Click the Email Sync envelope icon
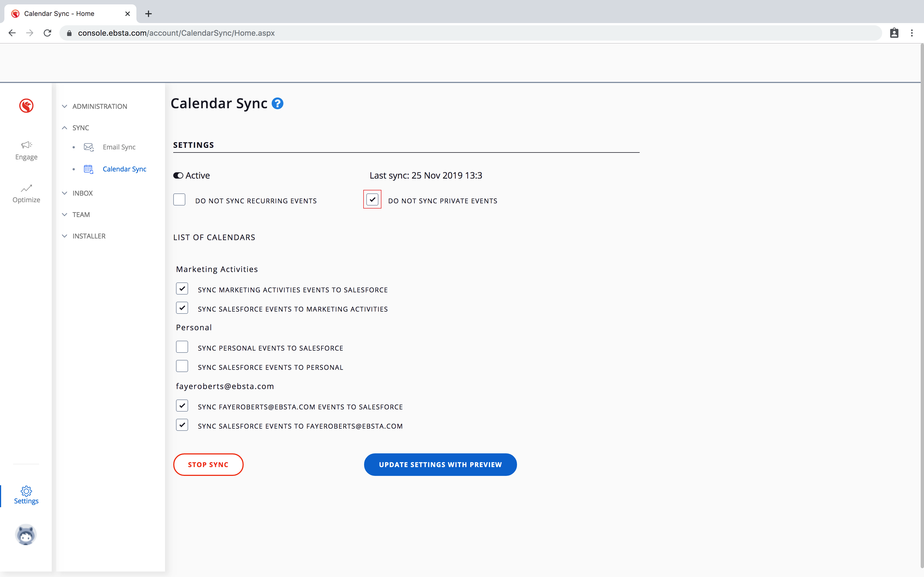 pos(89,147)
